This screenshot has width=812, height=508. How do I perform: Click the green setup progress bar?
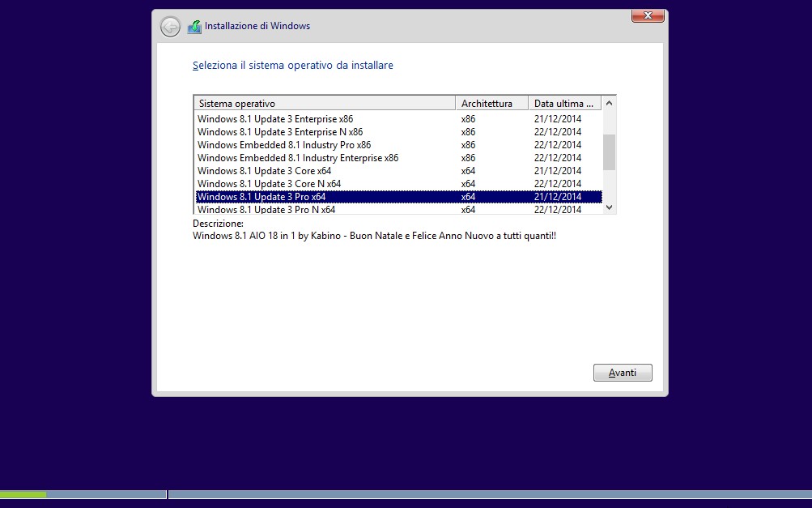[x=23, y=494]
